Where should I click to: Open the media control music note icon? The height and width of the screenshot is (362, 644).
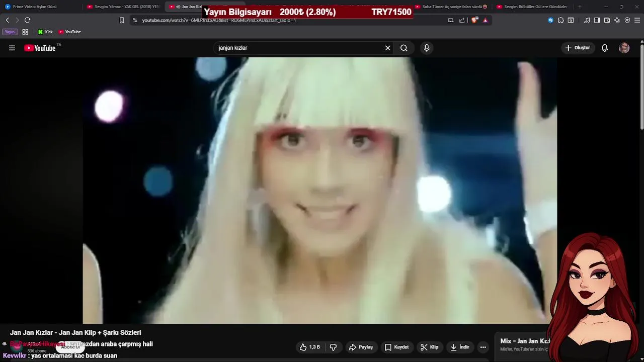pos(587,20)
